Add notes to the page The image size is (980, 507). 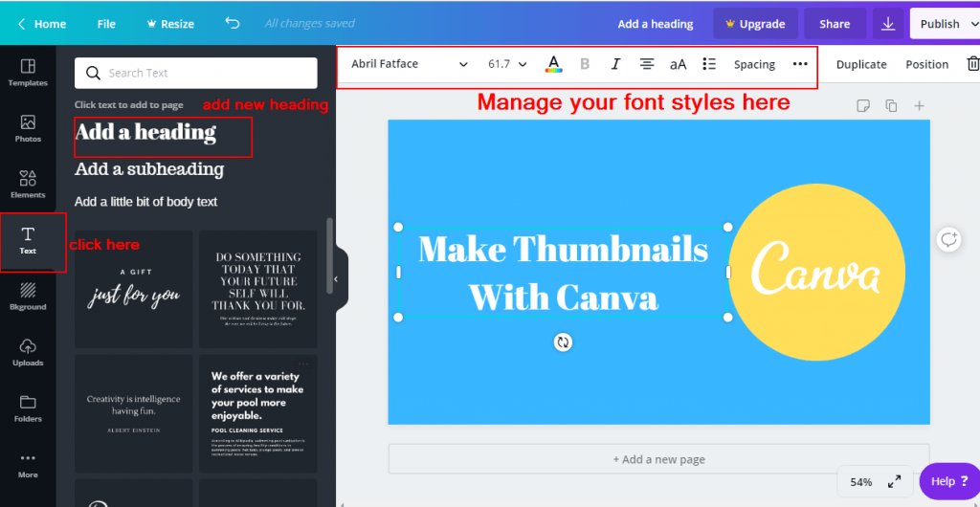coord(863,106)
